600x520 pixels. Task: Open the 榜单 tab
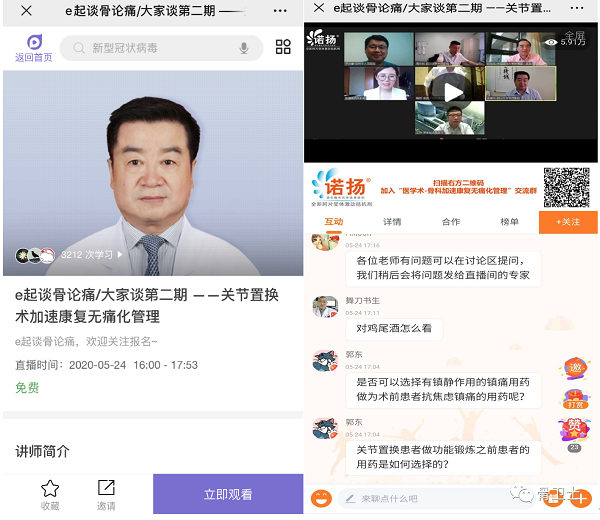[x=509, y=221]
